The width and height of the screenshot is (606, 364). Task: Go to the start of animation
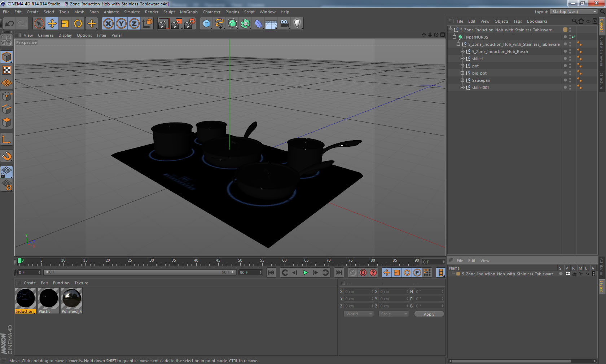click(x=271, y=272)
